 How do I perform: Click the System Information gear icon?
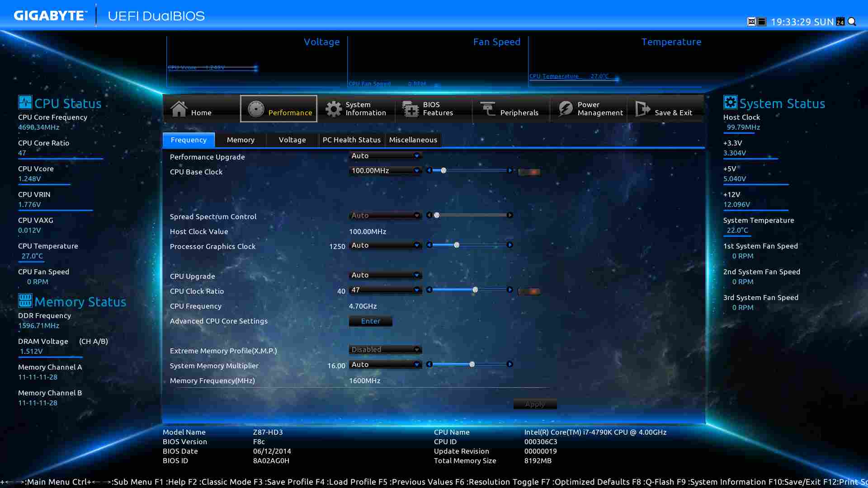click(334, 109)
